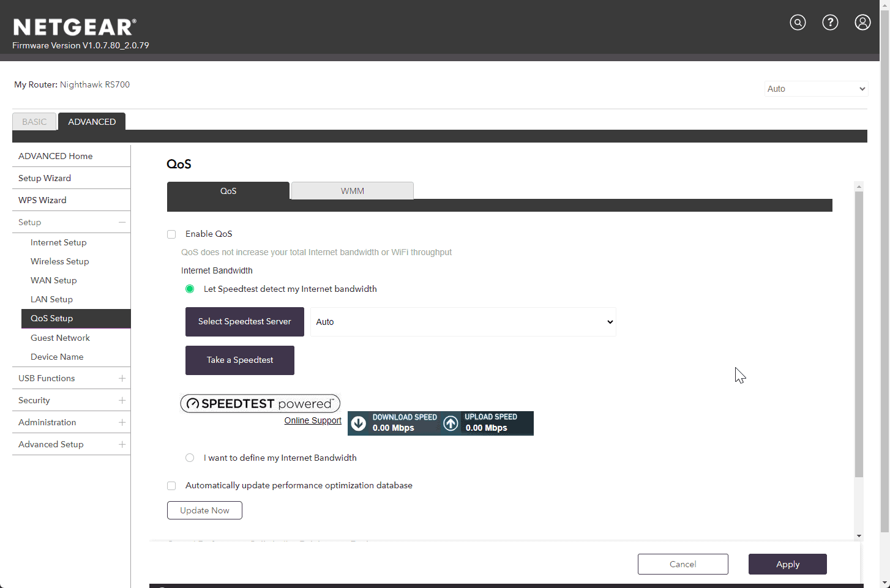Viewport: 890px width, 588px height.
Task: Open the Online Support link
Action: pos(313,420)
